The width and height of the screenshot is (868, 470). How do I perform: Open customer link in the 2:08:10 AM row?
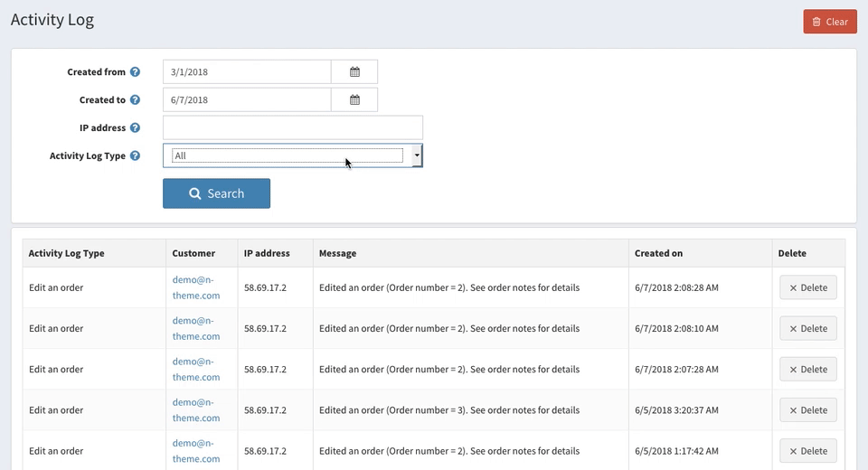click(x=196, y=328)
